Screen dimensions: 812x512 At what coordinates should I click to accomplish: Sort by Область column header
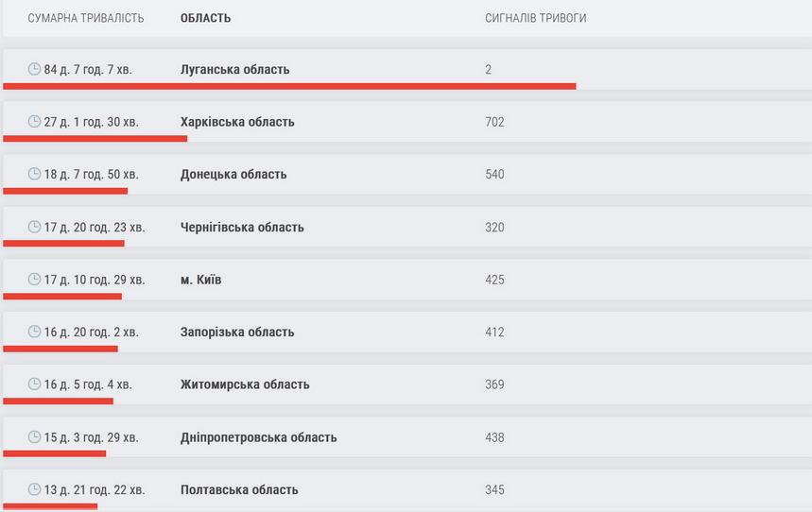(205, 19)
